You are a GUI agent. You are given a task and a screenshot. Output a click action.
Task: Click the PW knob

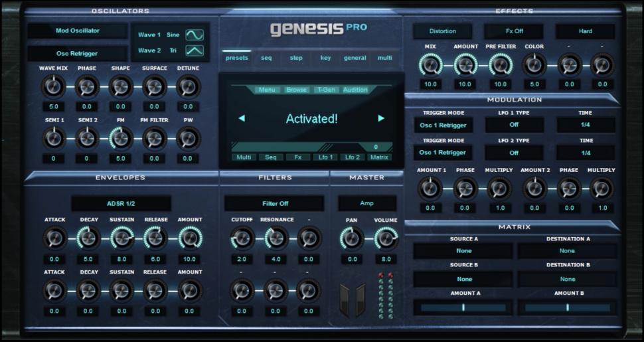(188, 139)
